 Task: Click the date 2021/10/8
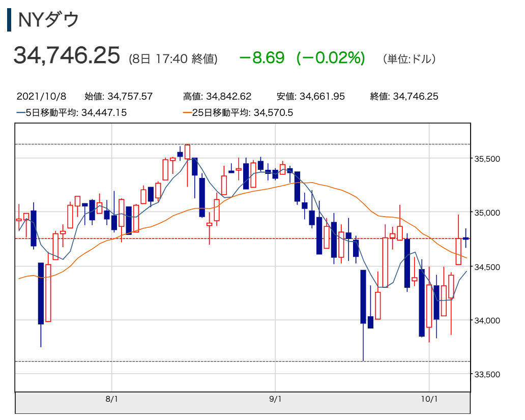tap(41, 97)
